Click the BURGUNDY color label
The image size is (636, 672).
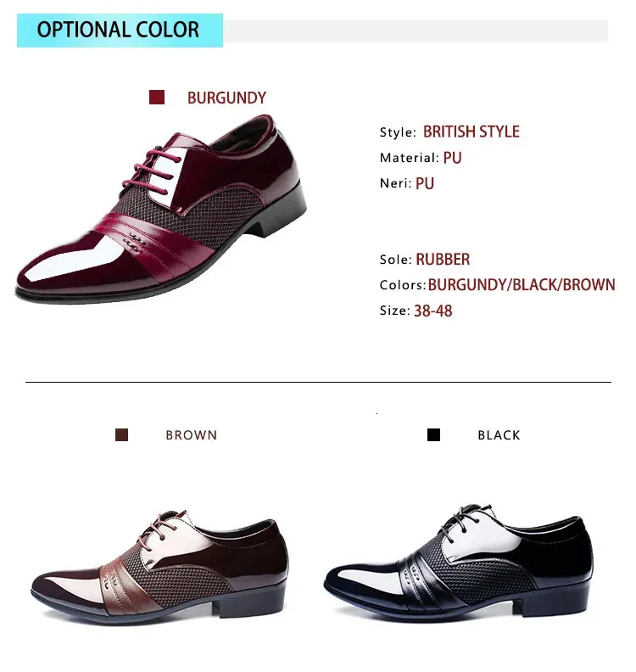(x=226, y=98)
